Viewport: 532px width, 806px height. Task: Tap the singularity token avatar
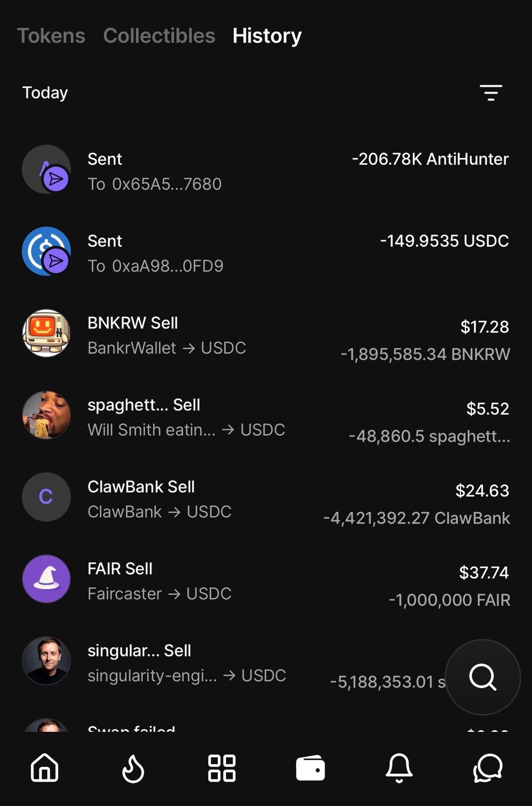(x=46, y=661)
